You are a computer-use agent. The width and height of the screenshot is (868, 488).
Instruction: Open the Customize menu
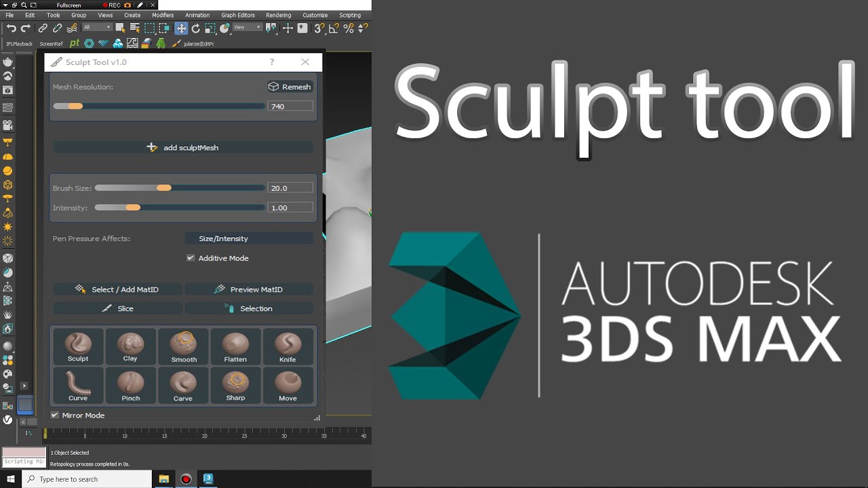click(x=315, y=15)
